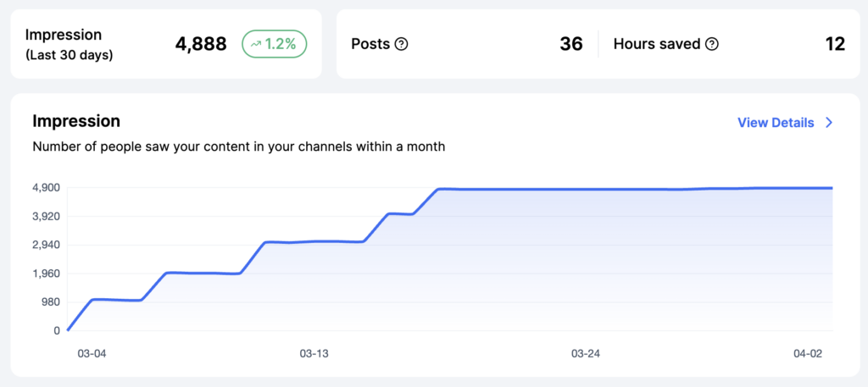
Task: Click the Posts label text
Action: pos(371,44)
